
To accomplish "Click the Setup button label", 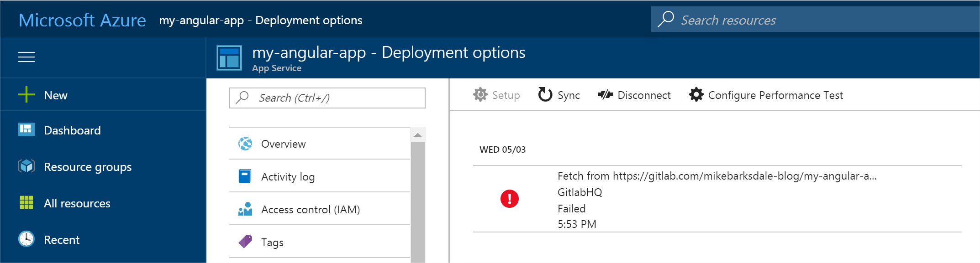I will pyautogui.click(x=506, y=95).
